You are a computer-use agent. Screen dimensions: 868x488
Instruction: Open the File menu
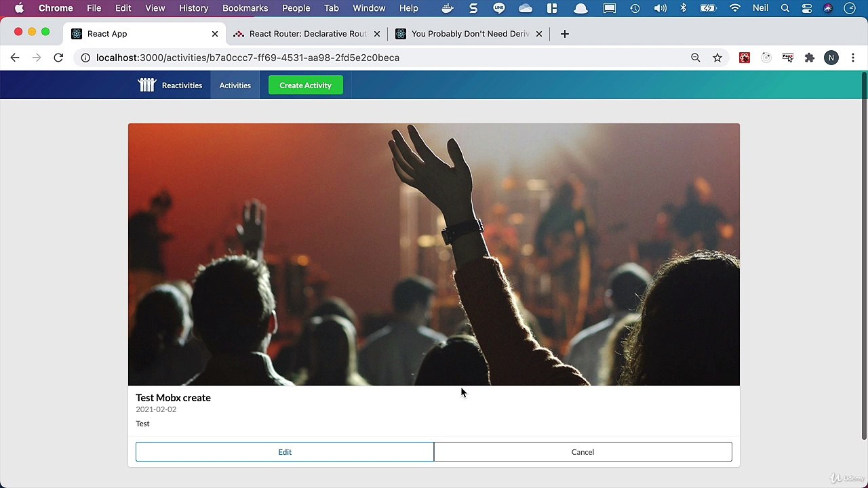point(94,8)
